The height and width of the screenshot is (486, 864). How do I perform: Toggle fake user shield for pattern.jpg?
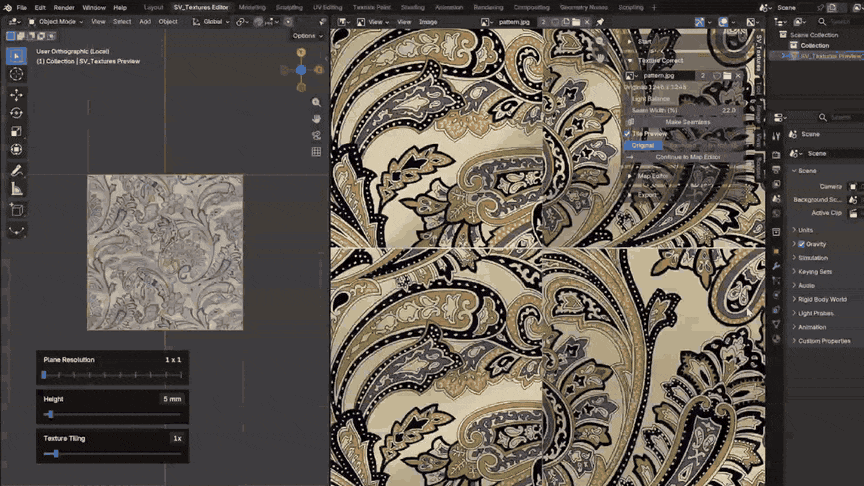click(x=717, y=75)
